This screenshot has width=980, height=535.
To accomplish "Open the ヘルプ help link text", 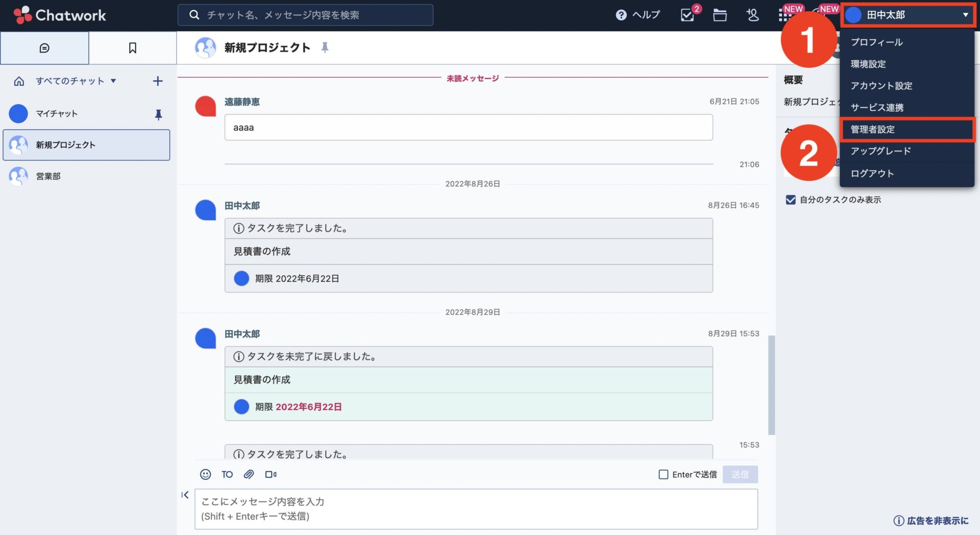I will pos(646,15).
